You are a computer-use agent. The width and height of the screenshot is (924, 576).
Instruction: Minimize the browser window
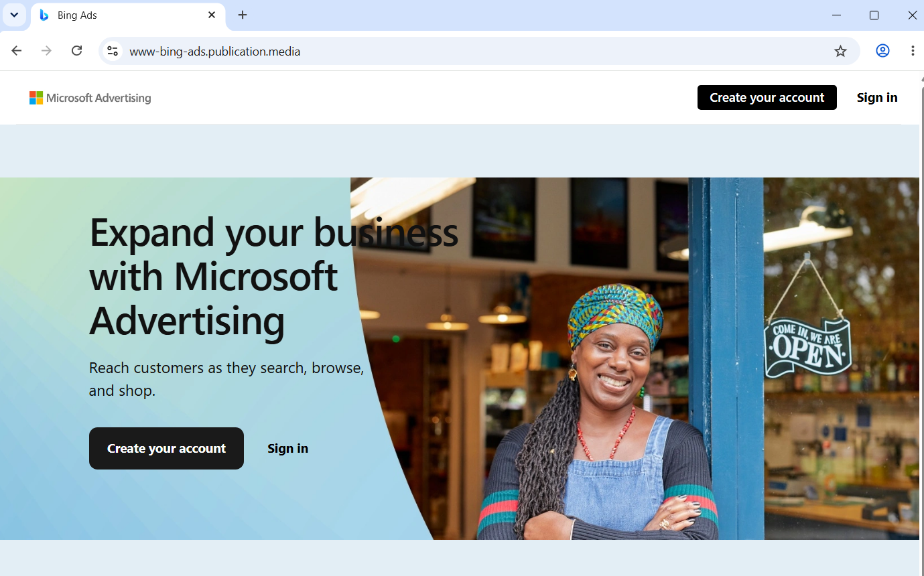836,15
